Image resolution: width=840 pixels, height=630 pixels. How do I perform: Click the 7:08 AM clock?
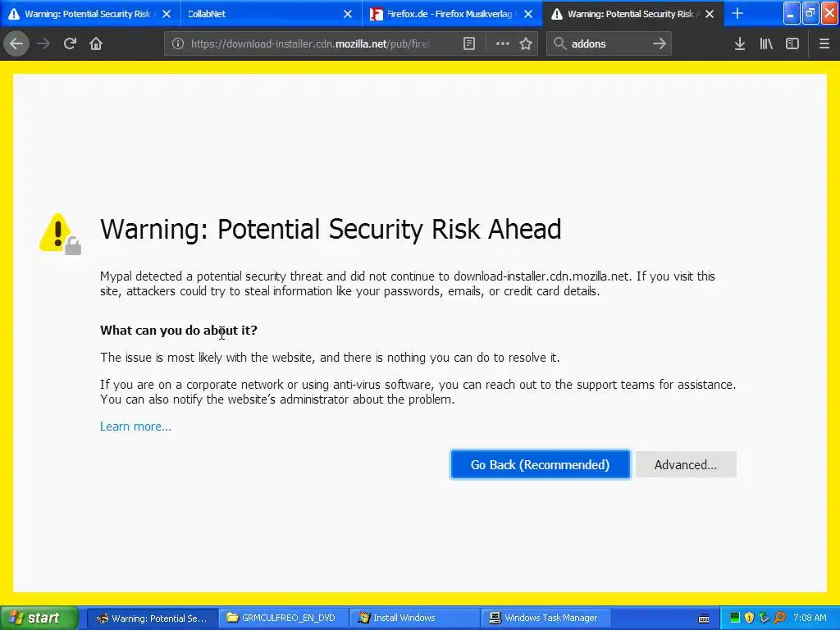point(810,618)
